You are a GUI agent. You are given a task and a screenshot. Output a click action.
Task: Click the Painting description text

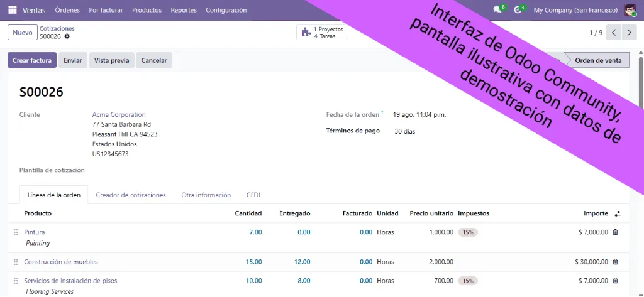tap(38, 243)
